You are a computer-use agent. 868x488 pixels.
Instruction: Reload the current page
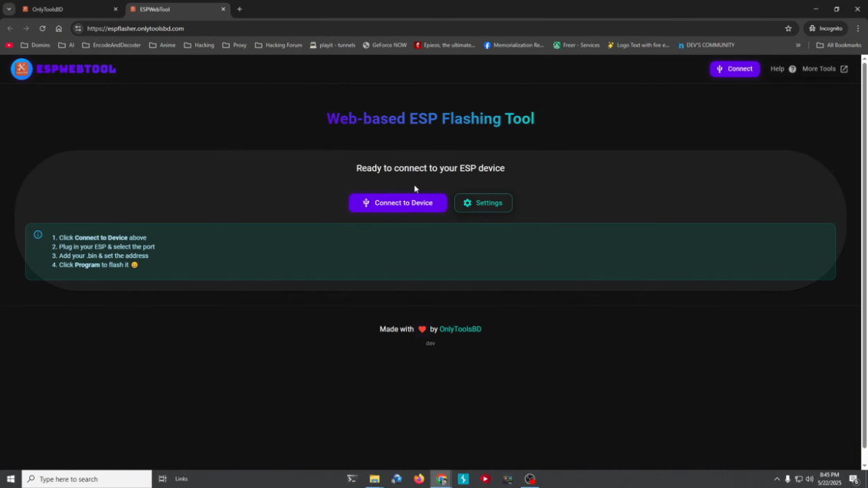click(42, 28)
